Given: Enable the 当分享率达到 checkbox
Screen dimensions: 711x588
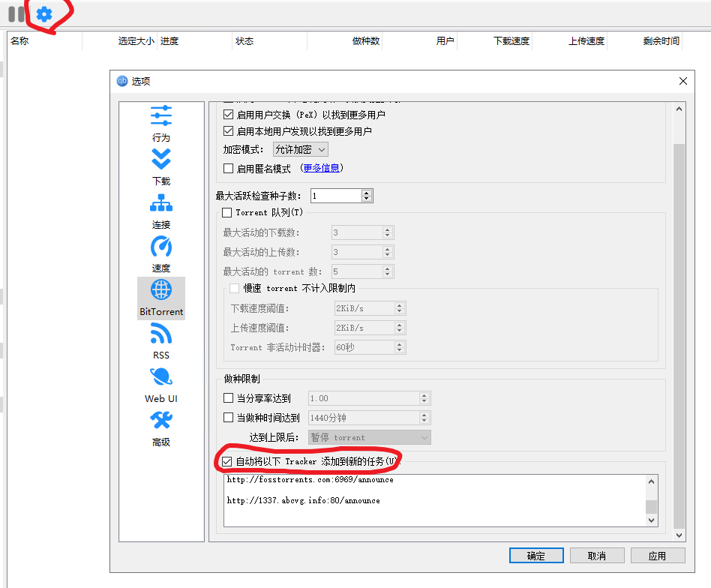Looking at the screenshot, I should pyautogui.click(x=229, y=398).
